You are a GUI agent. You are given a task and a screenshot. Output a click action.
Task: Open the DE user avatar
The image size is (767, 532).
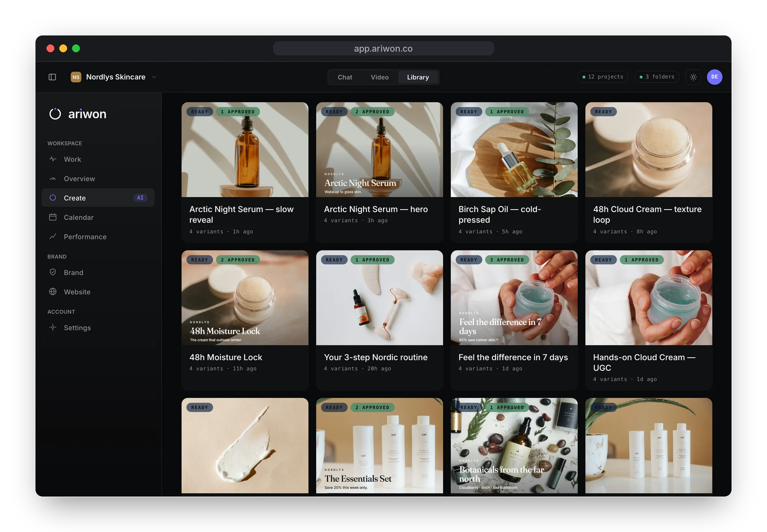pyautogui.click(x=715, y=77)
